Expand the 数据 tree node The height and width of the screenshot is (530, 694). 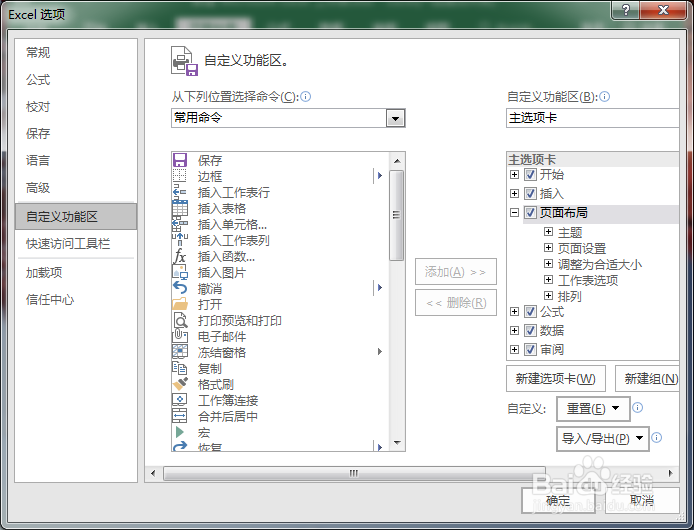[514, 330]
